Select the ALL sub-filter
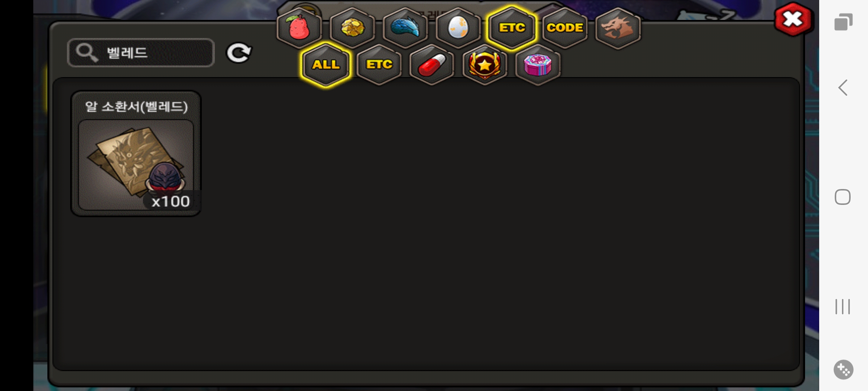The width and height of the screenshot is (868, 391). [x=326, y=65]
